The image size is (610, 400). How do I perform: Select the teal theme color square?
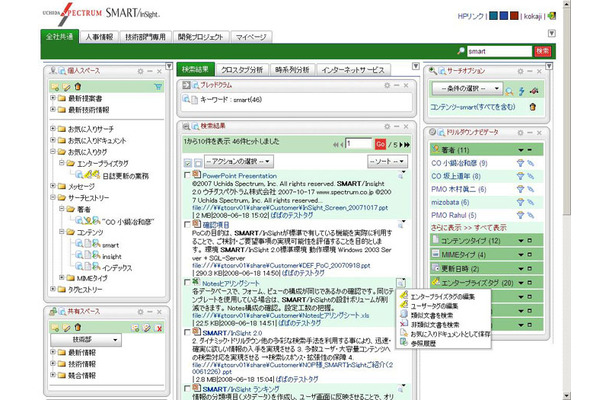[493, 16]
